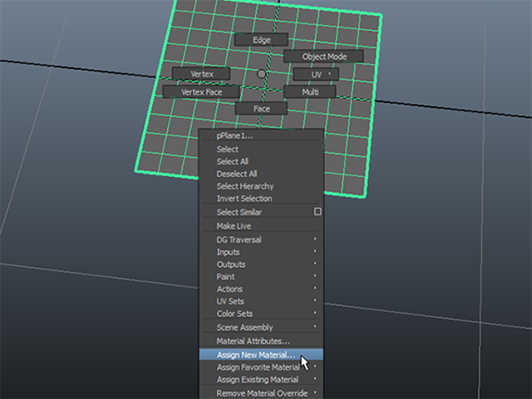The image size is (532, 399).
Task: Open the UV marking submenu
Action: click(316, 74)
